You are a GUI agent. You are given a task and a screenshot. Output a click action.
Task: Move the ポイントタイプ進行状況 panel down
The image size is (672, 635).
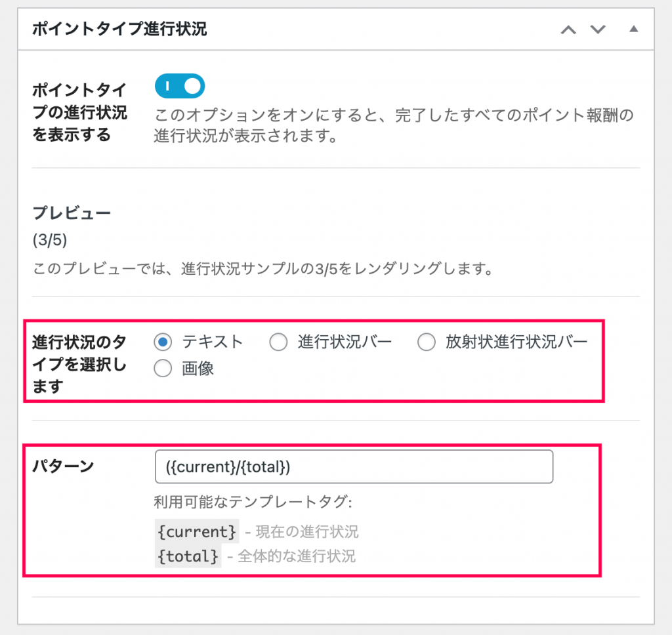(598, 30)
